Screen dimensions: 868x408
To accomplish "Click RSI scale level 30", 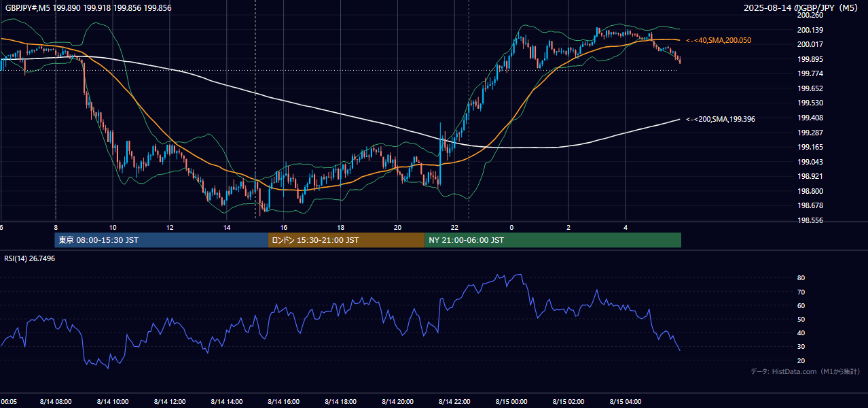I will [x=801, y=346].
